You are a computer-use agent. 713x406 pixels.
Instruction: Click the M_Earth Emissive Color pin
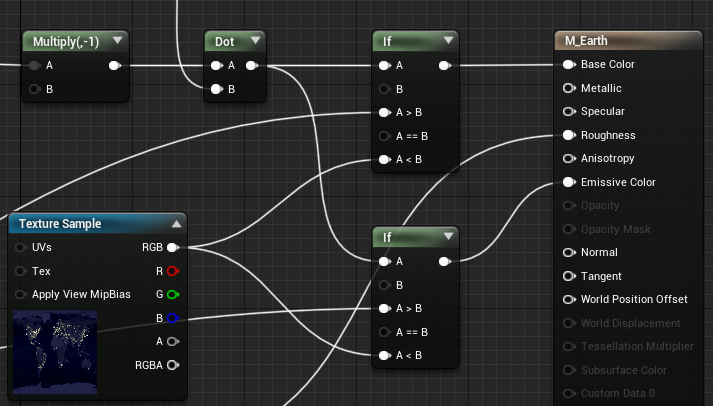pyautogui.click(x=569, y=182)
